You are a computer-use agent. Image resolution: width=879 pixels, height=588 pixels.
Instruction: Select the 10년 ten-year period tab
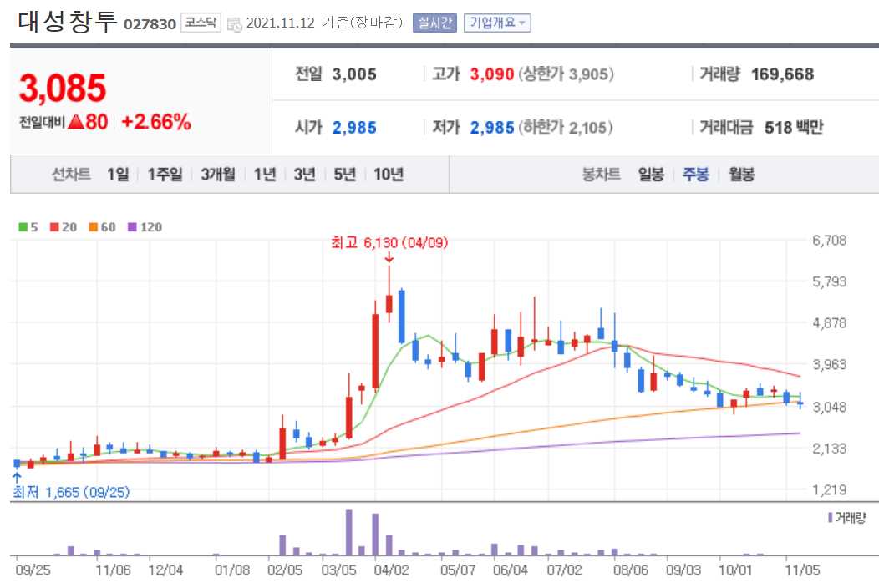pyautogui.click(x=389, y=175)
